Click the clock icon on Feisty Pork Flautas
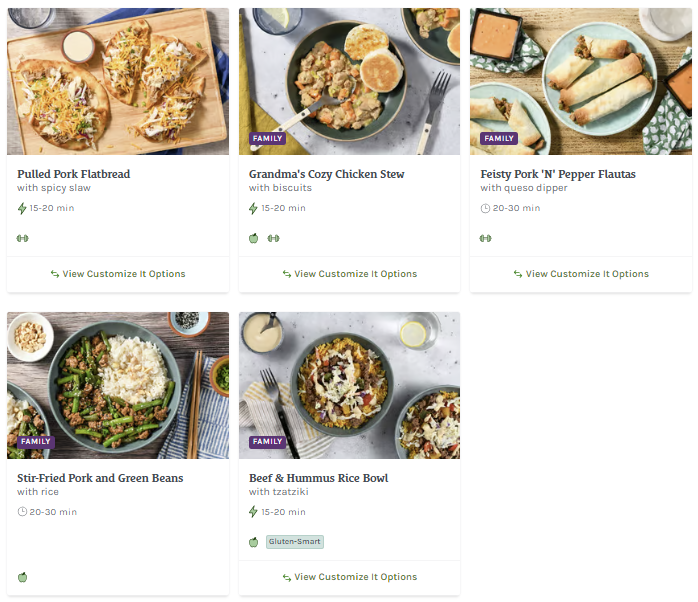698x602 pixels. (x=485, y=208)
